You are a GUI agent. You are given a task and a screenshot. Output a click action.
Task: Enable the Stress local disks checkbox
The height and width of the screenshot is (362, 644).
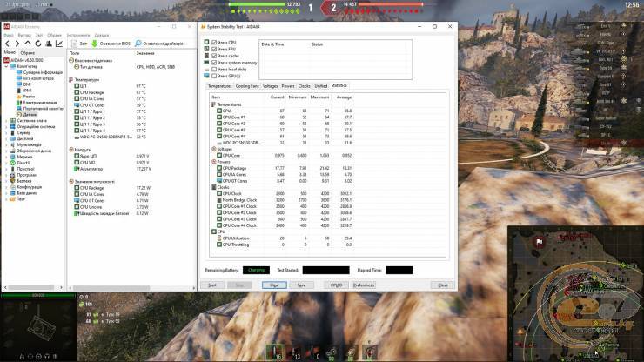pos(214,70)
